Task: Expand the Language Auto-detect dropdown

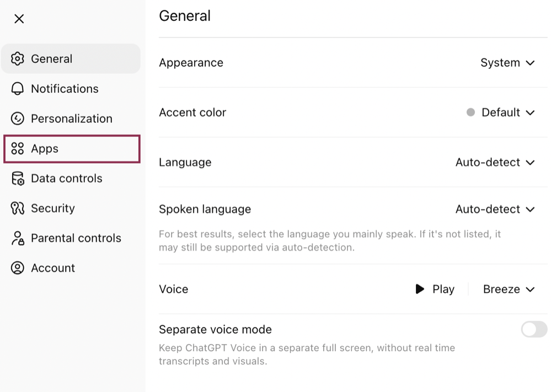Action: 495,162
